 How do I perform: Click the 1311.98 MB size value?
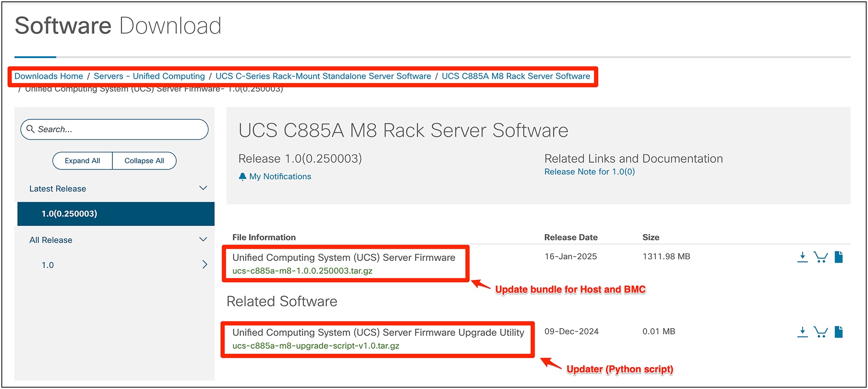666,257
